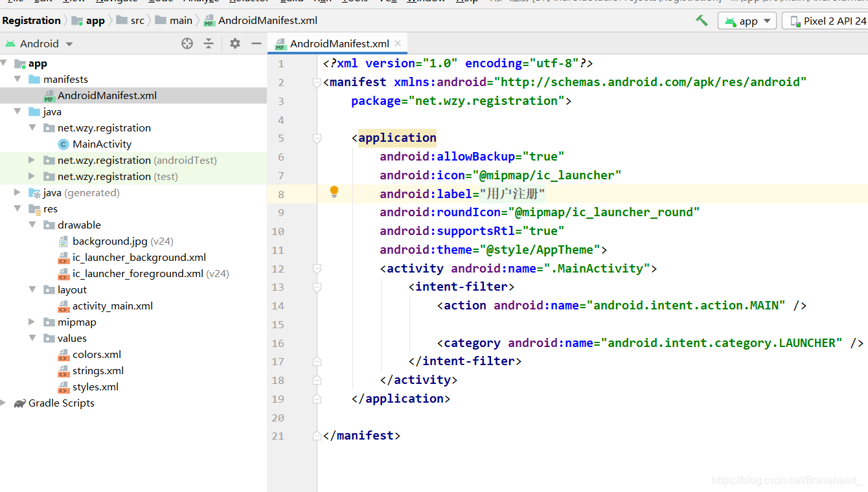Fold the application tag at line 5
The width and height of the screenshot is (868, 492).
tap(317, 138)
